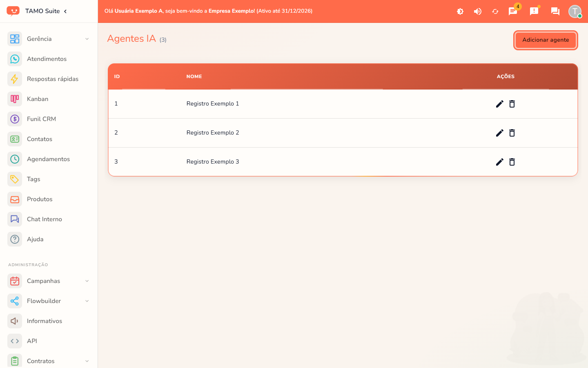
Task: Go to Agendamentos
Action: (x=49, y=159)
